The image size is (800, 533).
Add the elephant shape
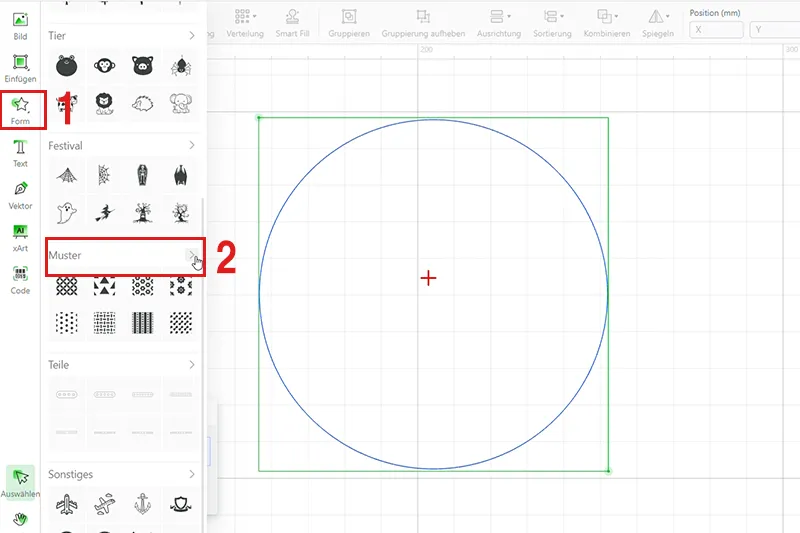pos(181,104)
